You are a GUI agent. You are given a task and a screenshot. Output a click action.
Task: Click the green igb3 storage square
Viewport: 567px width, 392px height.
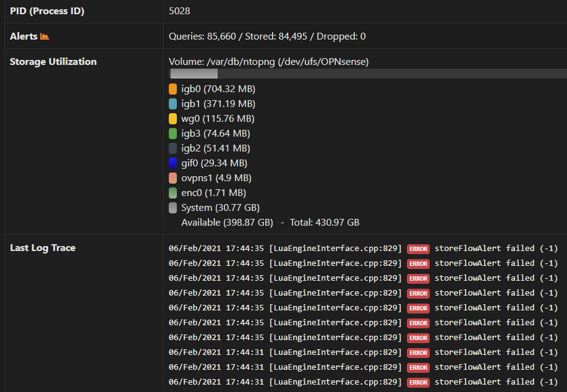point(173,133)
